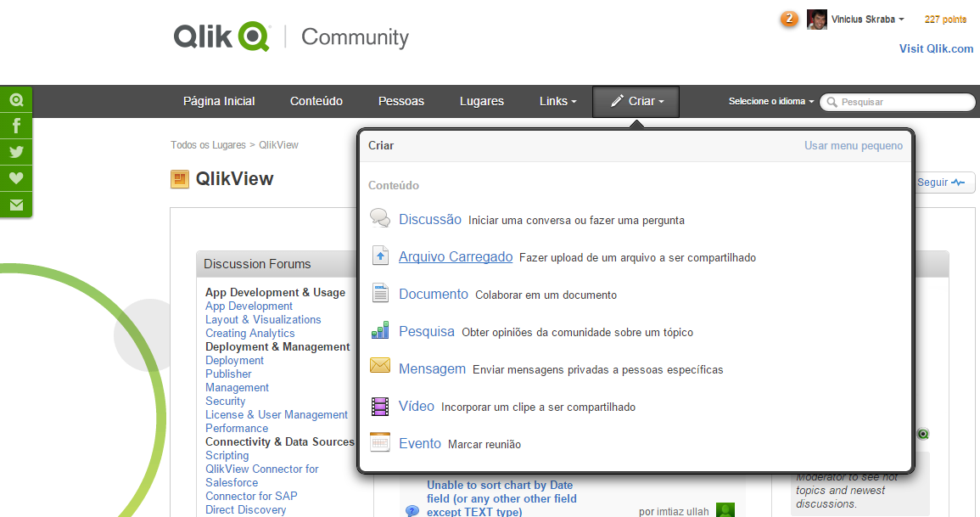The width and height of the screenshot is (980, 517).
Task: Select Discussão to start a conversation
Action: point(430,219)
